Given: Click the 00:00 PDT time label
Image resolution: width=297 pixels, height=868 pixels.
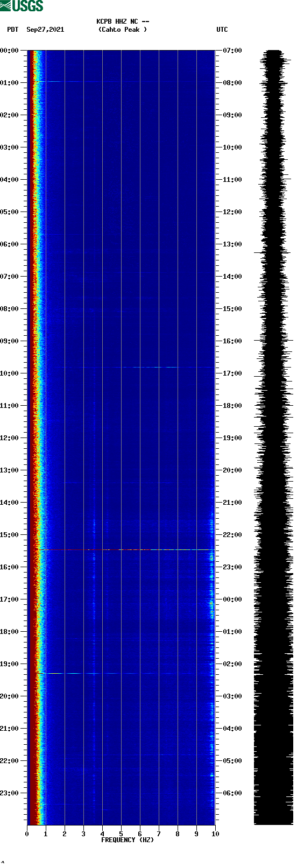Looking at the screenshot, I should (10, 51).
